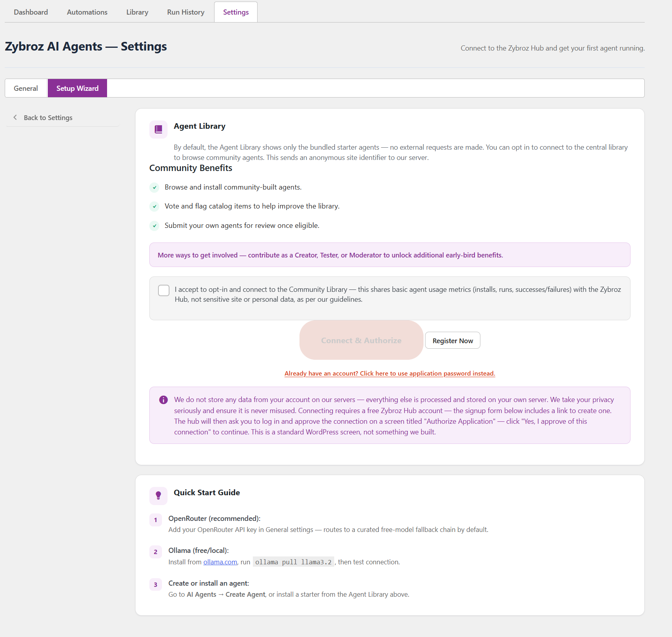Click 'Connect to the Zybroz Hub' tagline text
Image resolution: width=672 pixels, height=637 pixels.
(x=553, y=48)
